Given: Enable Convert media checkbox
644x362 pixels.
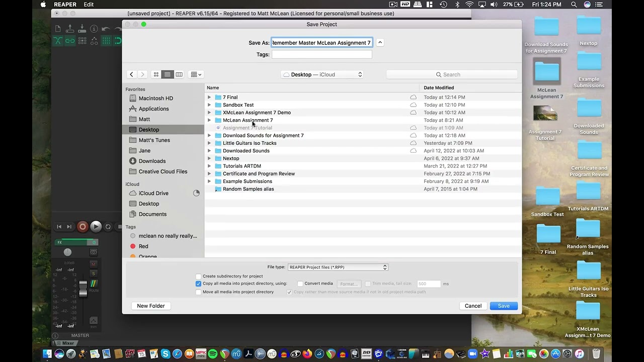Looking at the screenshot, I should [300, 284].
